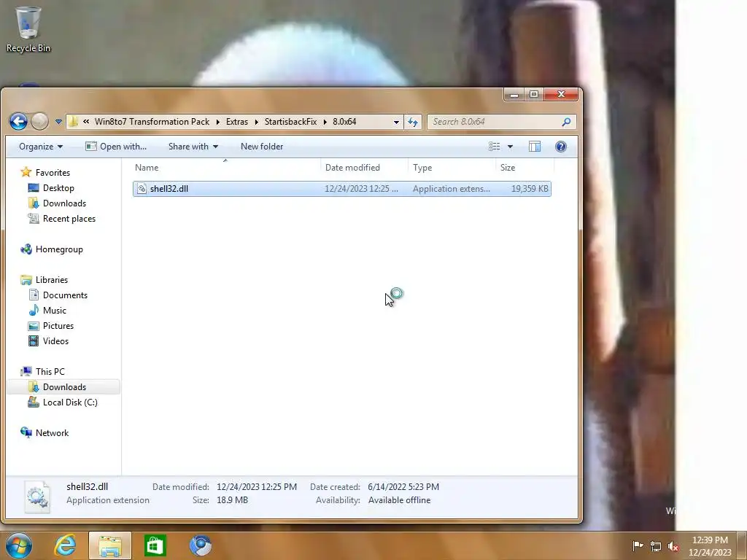
Task: Open the Start menu orb
Action: coord(19,545)
